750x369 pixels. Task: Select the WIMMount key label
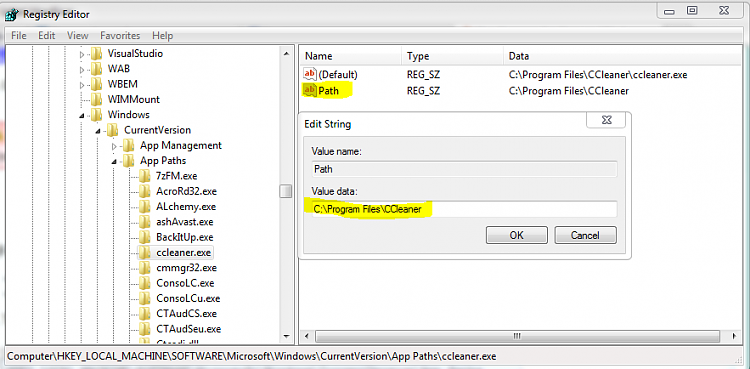pos(133,100)
